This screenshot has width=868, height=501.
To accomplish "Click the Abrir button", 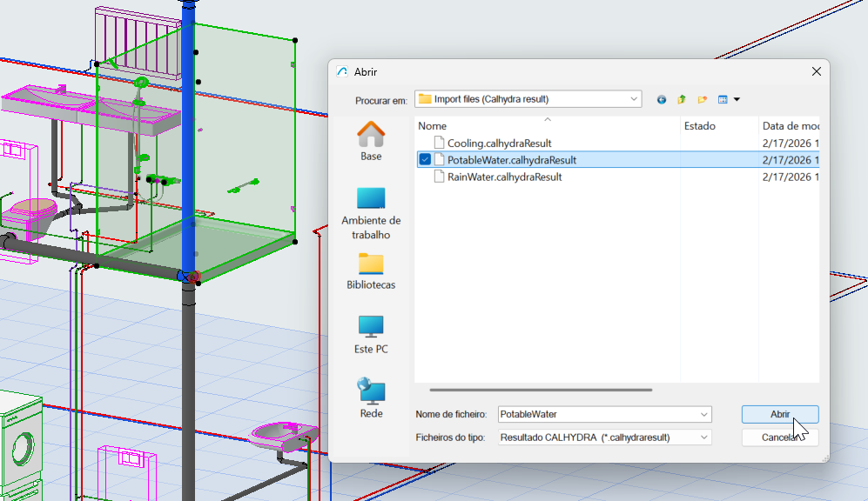I will 780,414.
